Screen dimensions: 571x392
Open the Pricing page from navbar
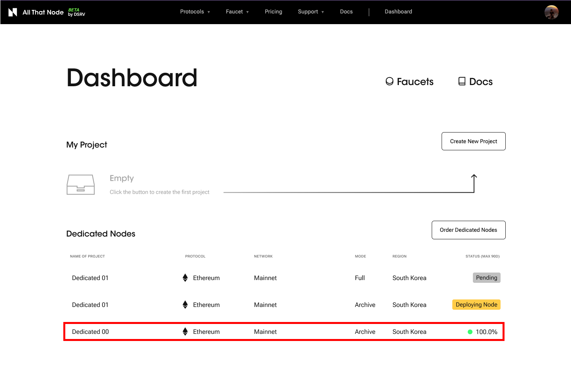tap(273, 12)
